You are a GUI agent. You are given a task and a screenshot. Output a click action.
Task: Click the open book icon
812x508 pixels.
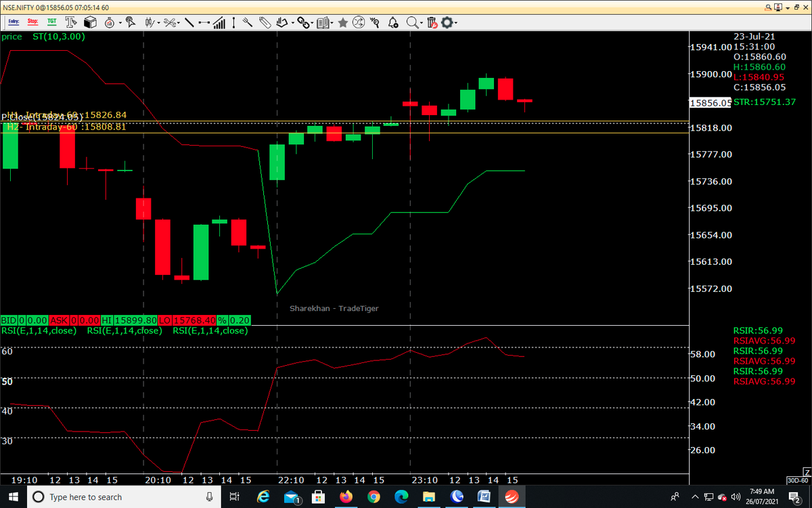pos(323,22)
